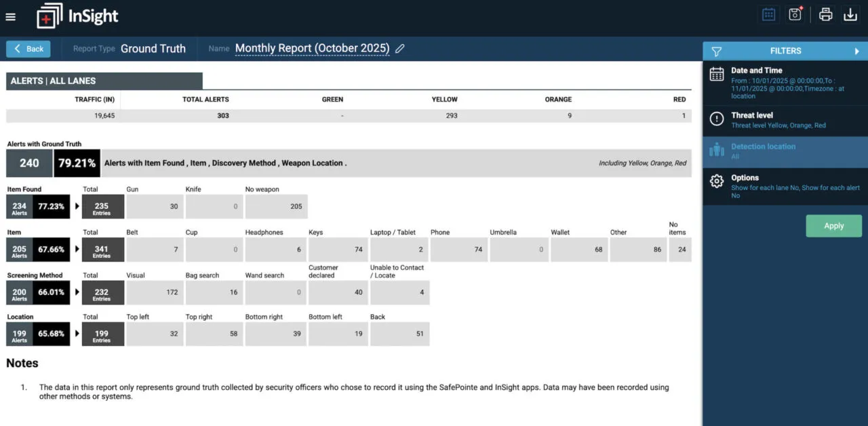This screenshot has width=868, height=426.
Task: Expand the Screening Method row arrow
Action: tap(76, 292)
